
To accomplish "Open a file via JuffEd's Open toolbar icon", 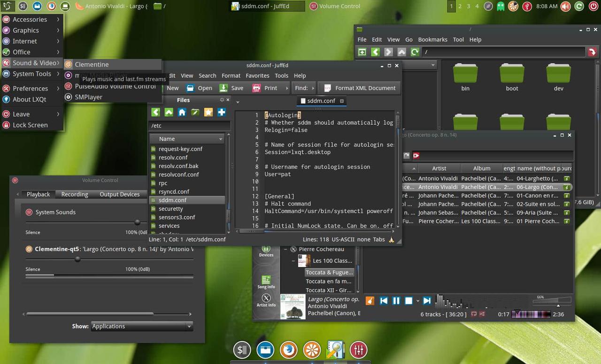I will click(190, 88).
